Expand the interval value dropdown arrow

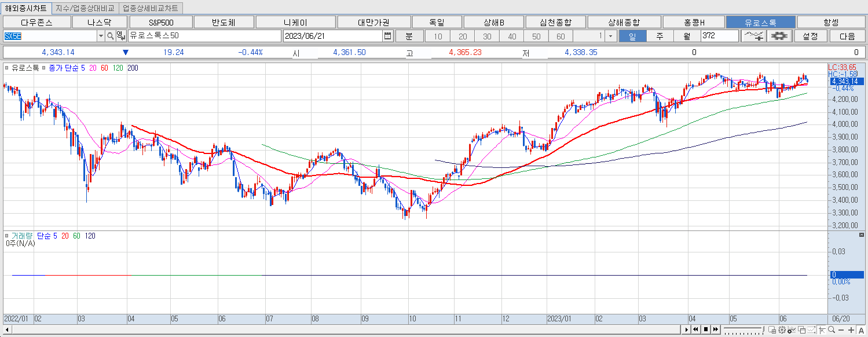pos(611,36)
